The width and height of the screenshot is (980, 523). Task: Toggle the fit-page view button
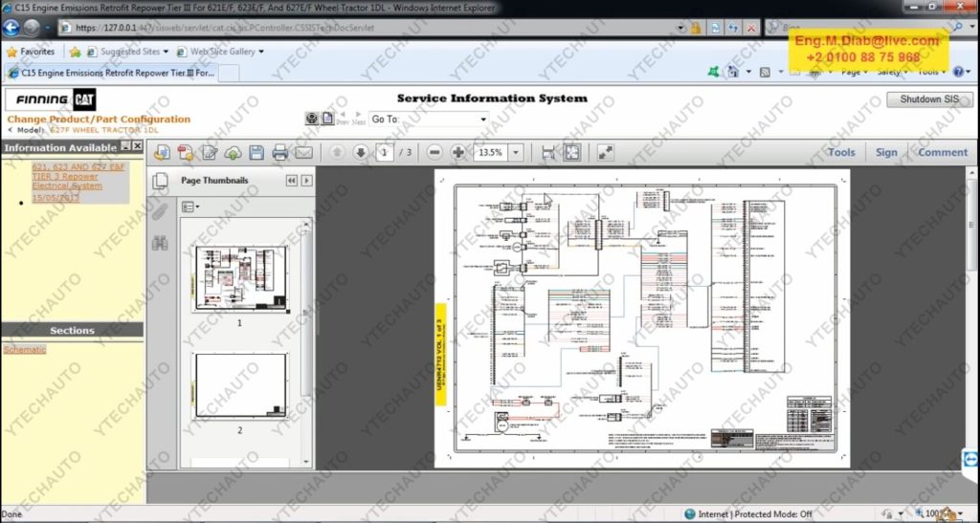click(571, 152)
